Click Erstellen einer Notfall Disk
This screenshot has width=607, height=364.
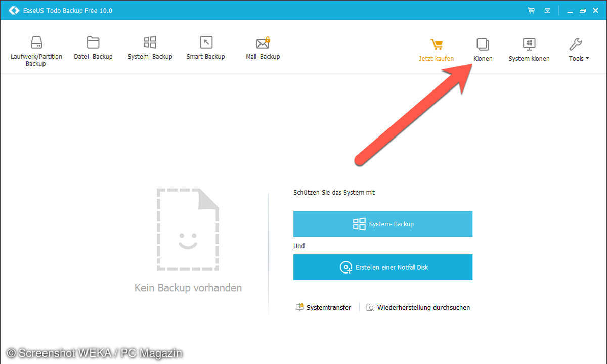(x=383, y=267)
